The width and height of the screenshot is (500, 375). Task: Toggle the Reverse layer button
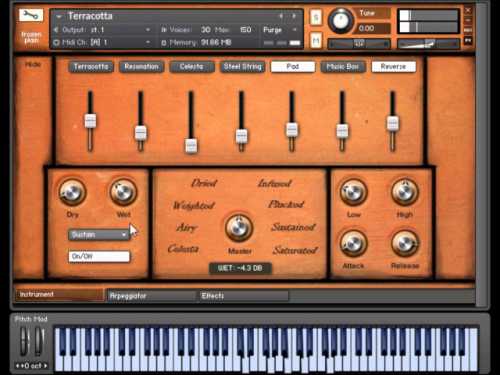tap(394, 67)
